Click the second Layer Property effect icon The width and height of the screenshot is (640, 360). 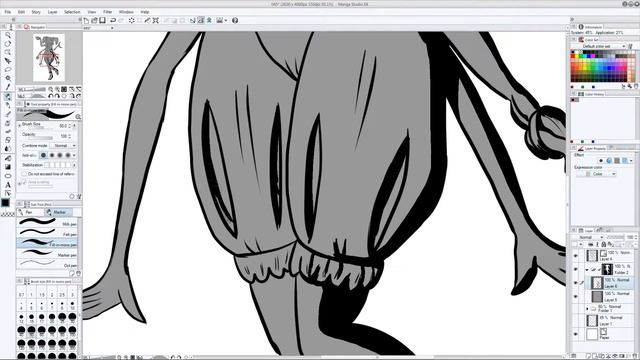click(609, 161)
